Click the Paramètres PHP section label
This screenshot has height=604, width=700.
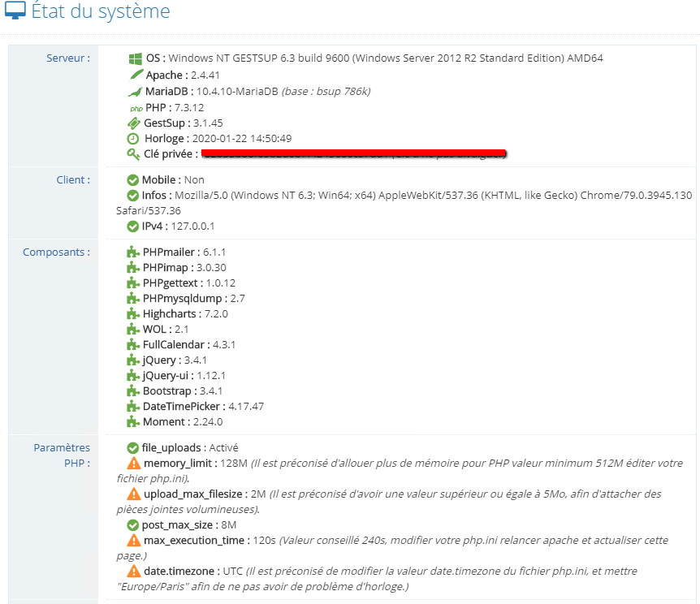coord(62,455)
